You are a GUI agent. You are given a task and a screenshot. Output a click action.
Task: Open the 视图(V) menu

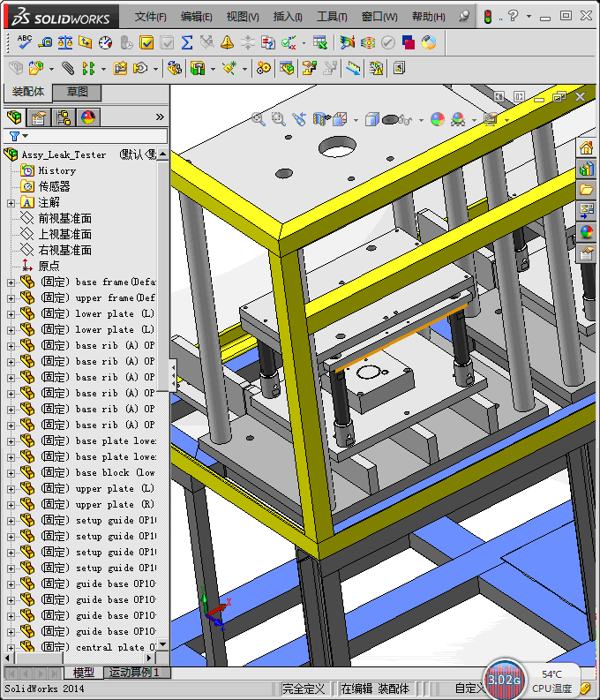click(243, 17)
